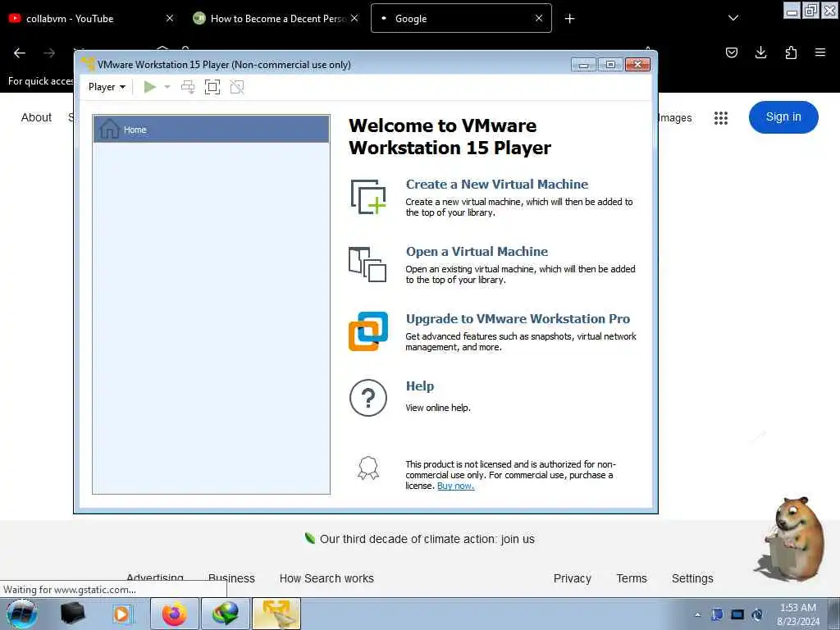This screenshot has height=630, width=840.
Task: Click the Open a Virtual Machine icon
Action: click(x=367, y=264)
